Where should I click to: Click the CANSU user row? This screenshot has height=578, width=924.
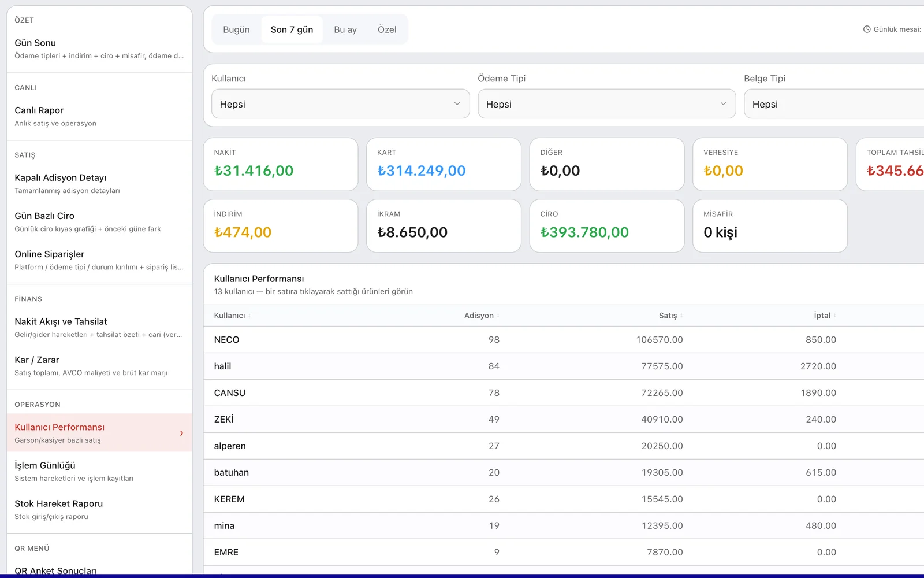tap(564, 393)
